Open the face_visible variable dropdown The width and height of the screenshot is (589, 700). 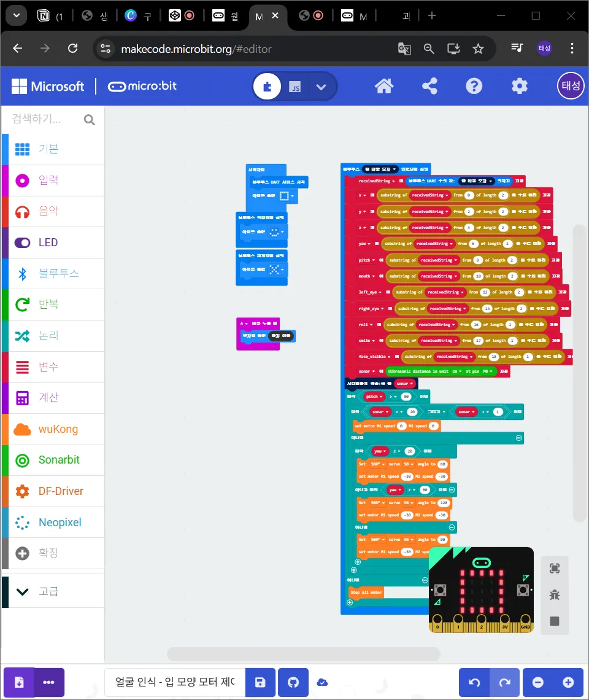pos(374,357)
